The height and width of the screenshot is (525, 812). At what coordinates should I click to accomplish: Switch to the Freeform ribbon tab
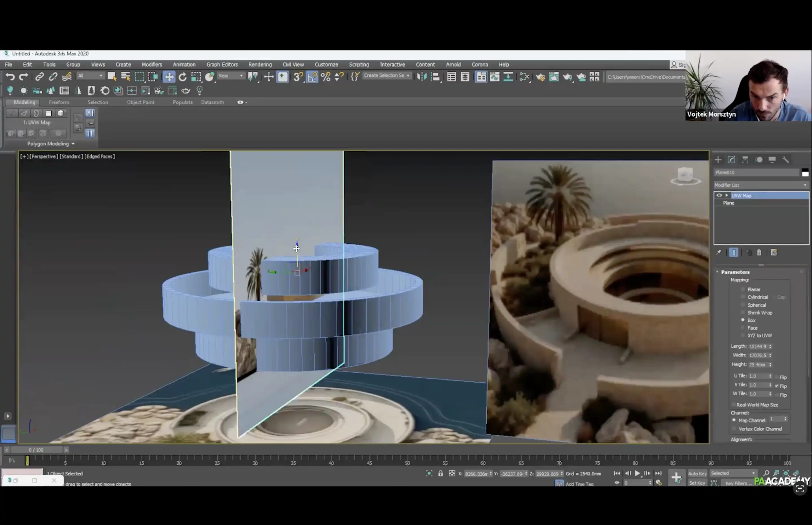point(59,102)
